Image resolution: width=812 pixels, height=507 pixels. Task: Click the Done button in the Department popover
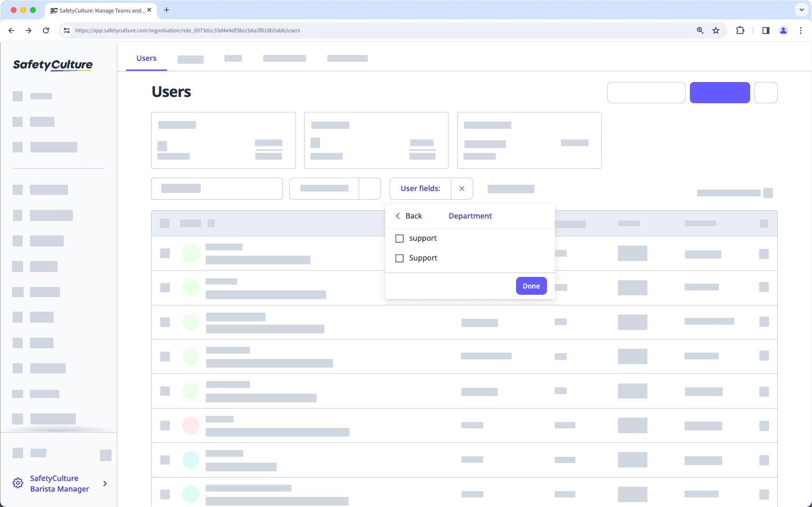click(x=531, y=286)
